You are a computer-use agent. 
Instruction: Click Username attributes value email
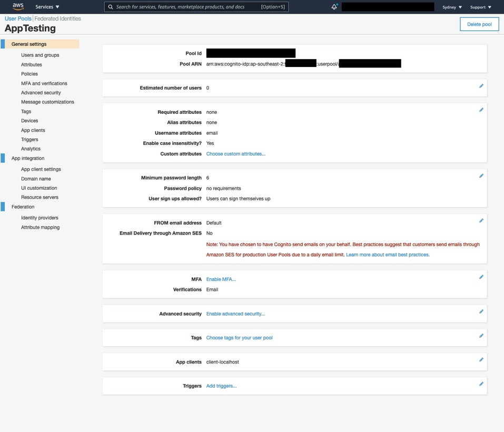(x=212, y=133)
